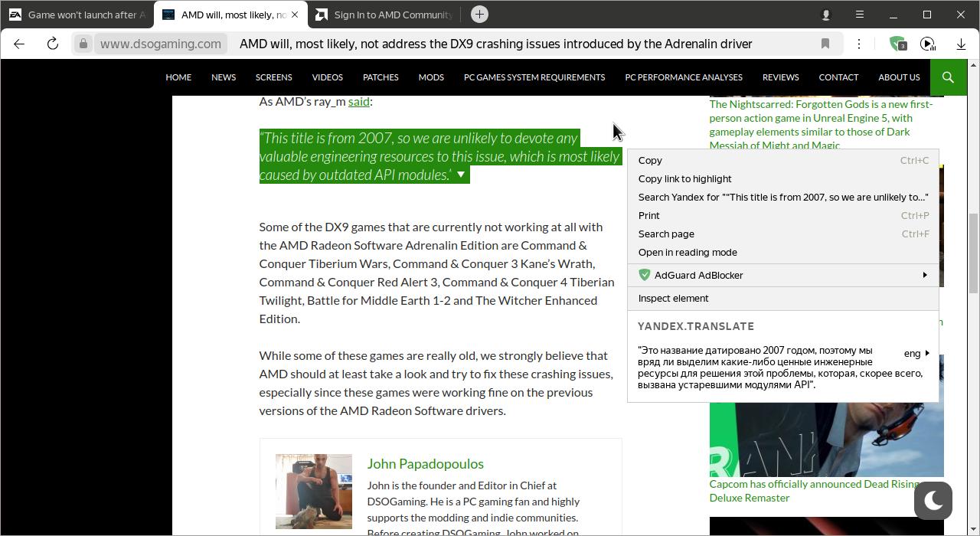This screenshot has height=536, width=980.
Task: Click the page vertical scrollbar thumb
Action: coord(974,253)
